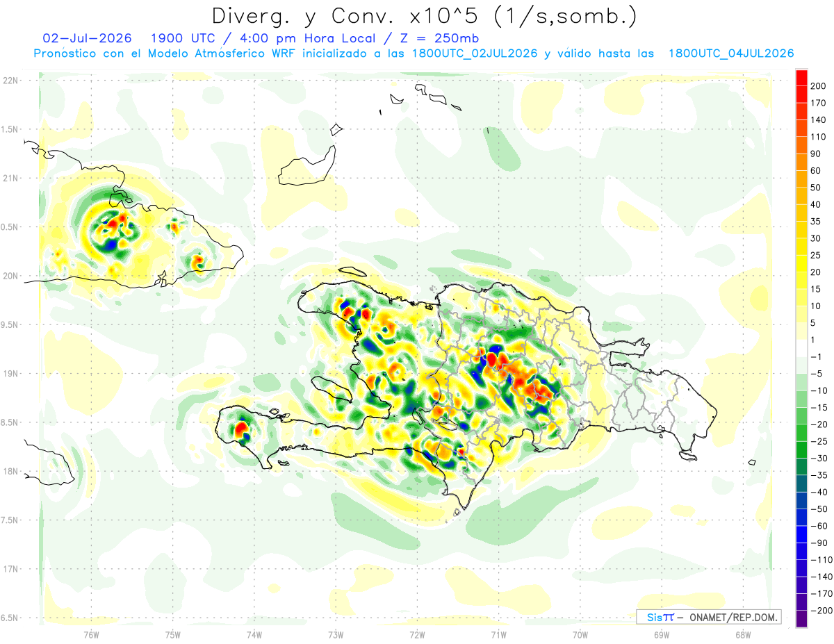Click the "76W" longitude label
The width and height of the screenshot is (834, 644).
click(92, 634)
